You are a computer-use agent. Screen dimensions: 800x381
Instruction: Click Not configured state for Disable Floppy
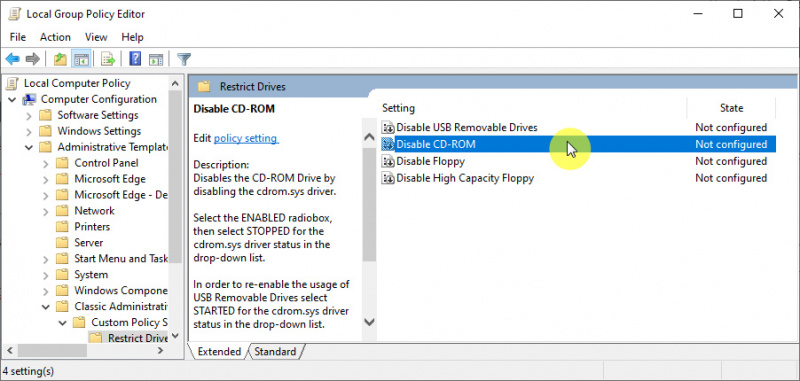pyautogui.click(x=731, y=161)
